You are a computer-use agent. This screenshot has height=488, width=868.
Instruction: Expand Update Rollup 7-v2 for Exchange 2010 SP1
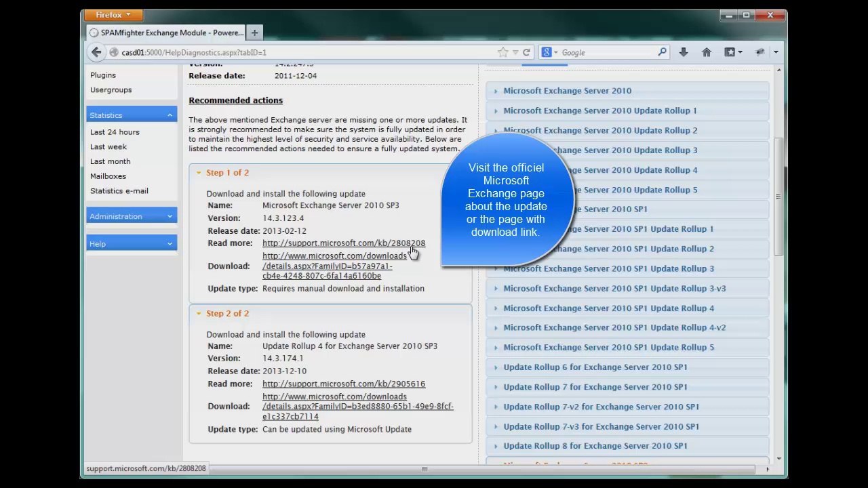tap(627, 407)
